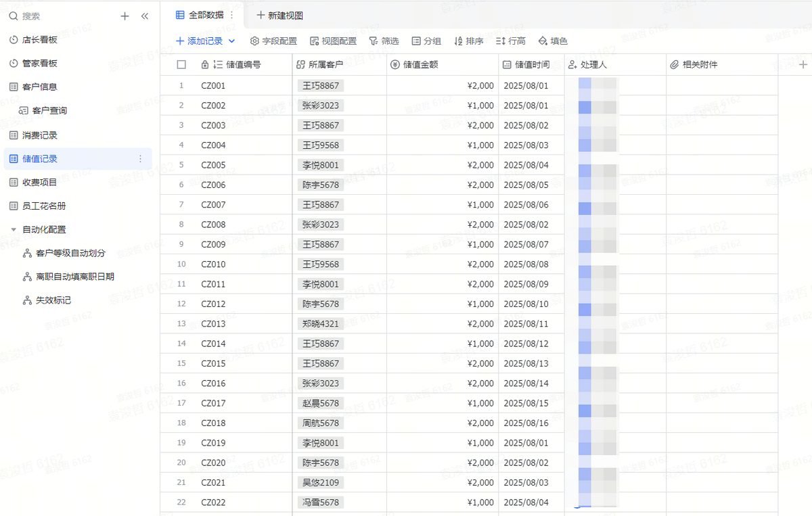Open 消费记录 in the sidebar

coord(40,135)
